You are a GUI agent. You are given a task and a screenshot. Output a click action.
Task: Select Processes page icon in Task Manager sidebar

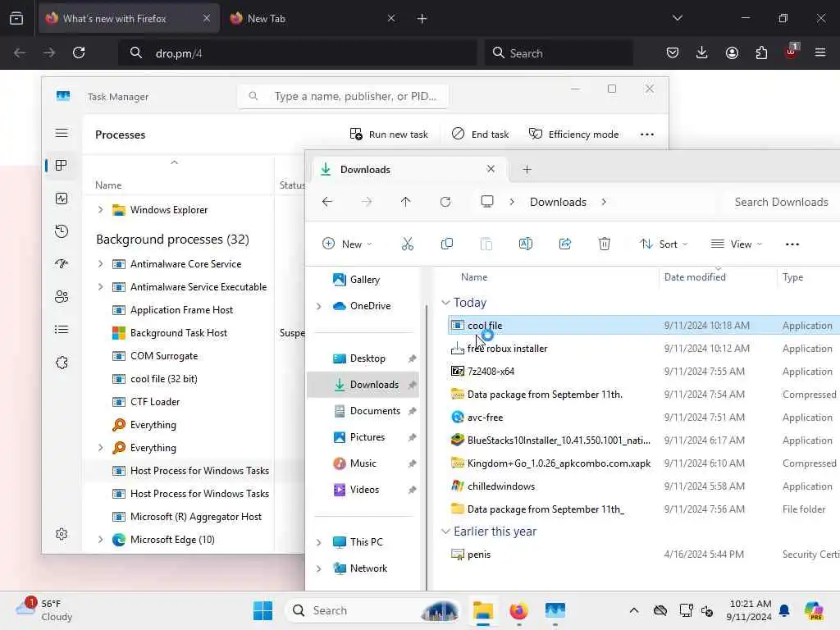(x=62, y=166)
